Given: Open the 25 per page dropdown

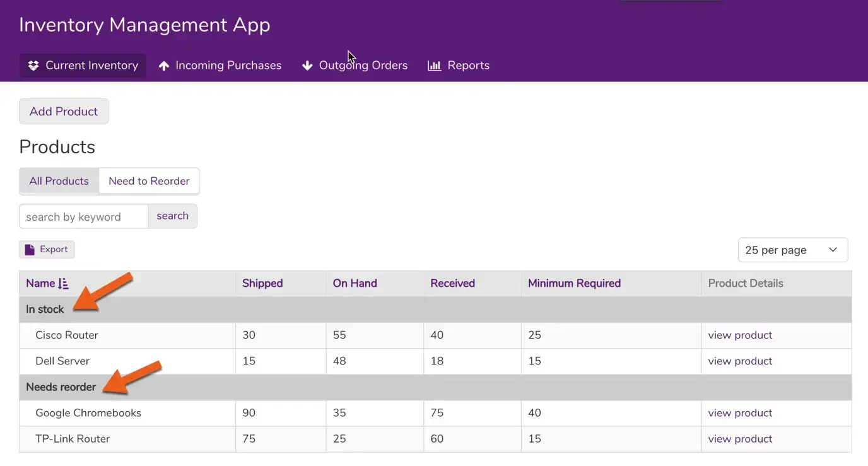Looking at the screenshot, I should click(792, 250).
